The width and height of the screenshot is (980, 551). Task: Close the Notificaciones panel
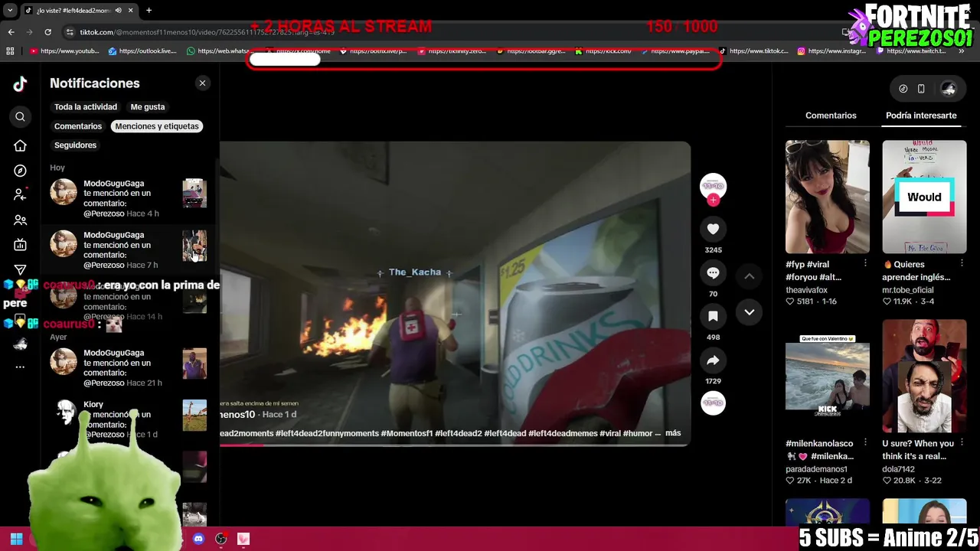click(202, 83)
